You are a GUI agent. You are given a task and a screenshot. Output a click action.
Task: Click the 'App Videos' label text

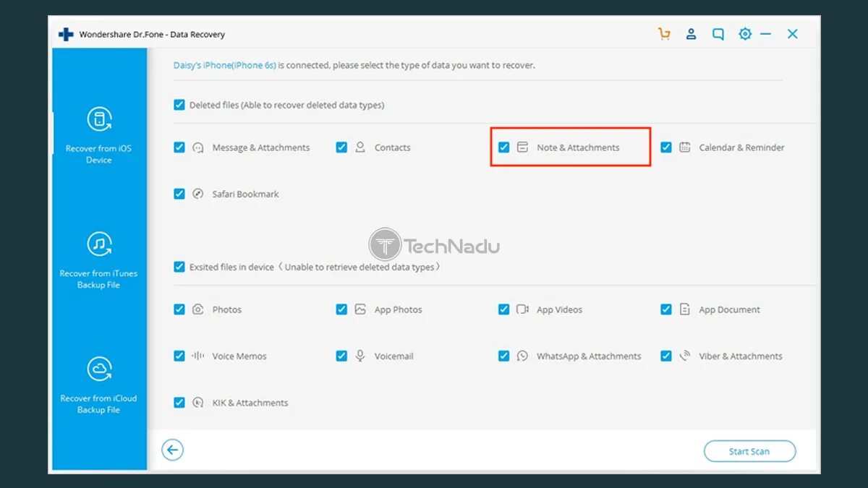tap(559, 309)
